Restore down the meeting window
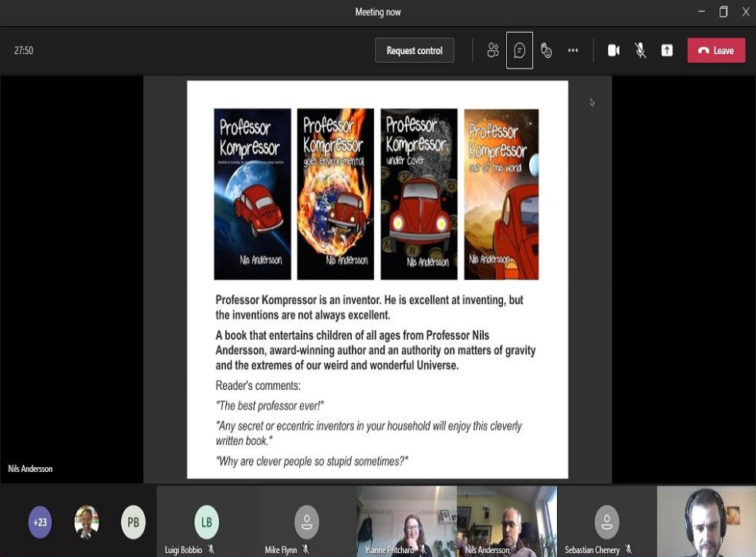This screenshot has width=756, height=557. point(723,12)
